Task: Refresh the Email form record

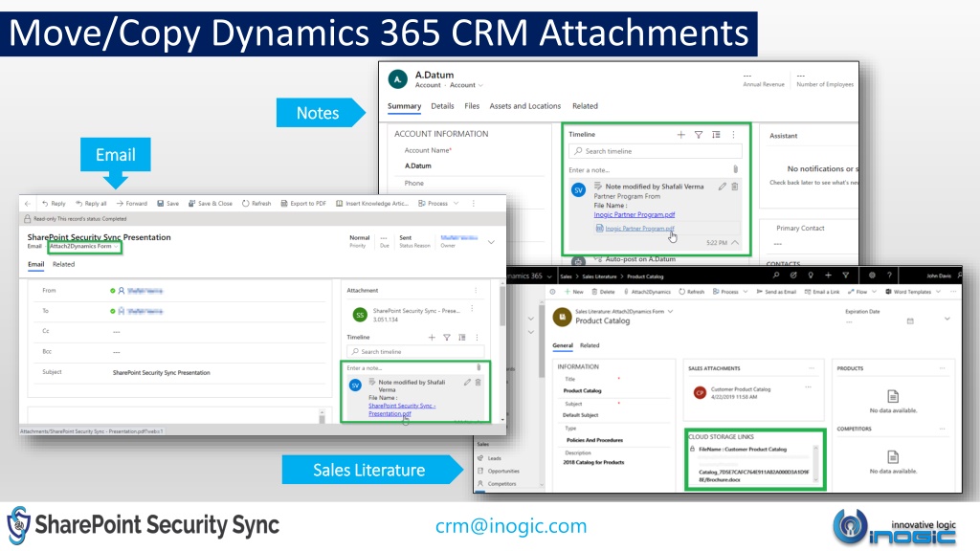Action: coord(256,204)
